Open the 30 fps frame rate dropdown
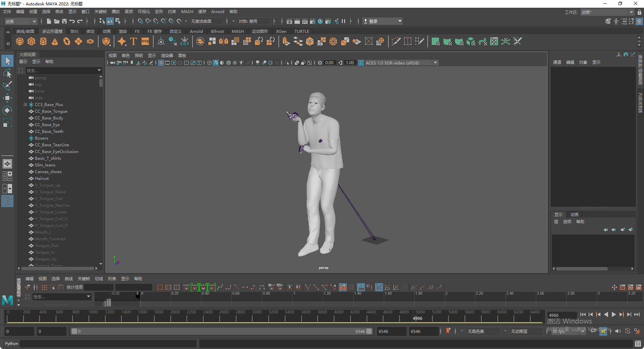644x349 pixels. coord(568,331)
